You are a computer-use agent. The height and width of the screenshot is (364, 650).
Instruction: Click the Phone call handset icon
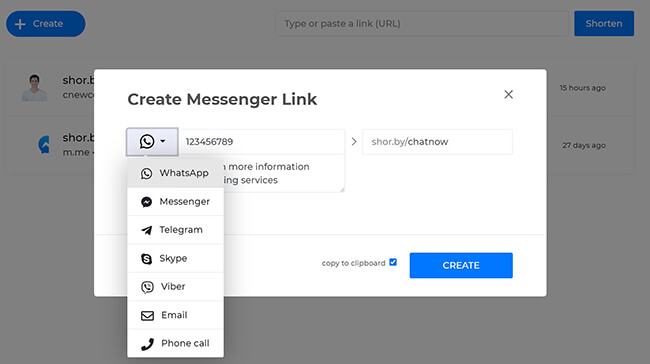(x=147, y=344)
